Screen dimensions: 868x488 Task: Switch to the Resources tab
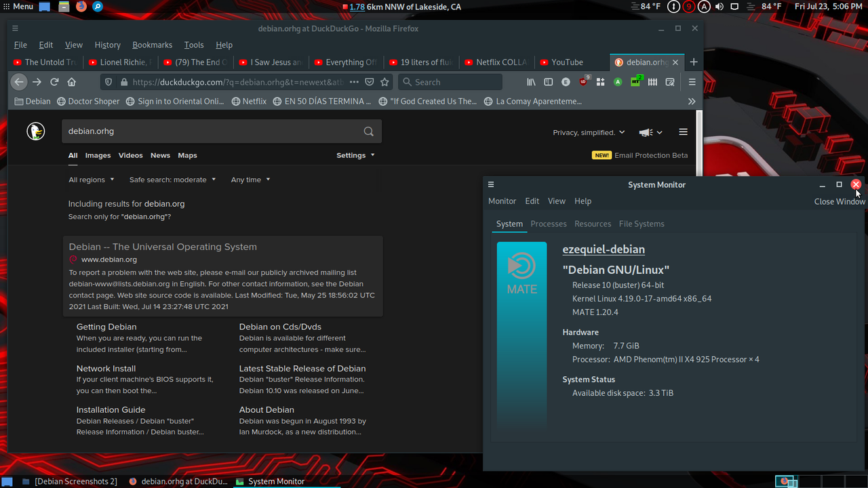pyautogui.click(x=593, y=224)
